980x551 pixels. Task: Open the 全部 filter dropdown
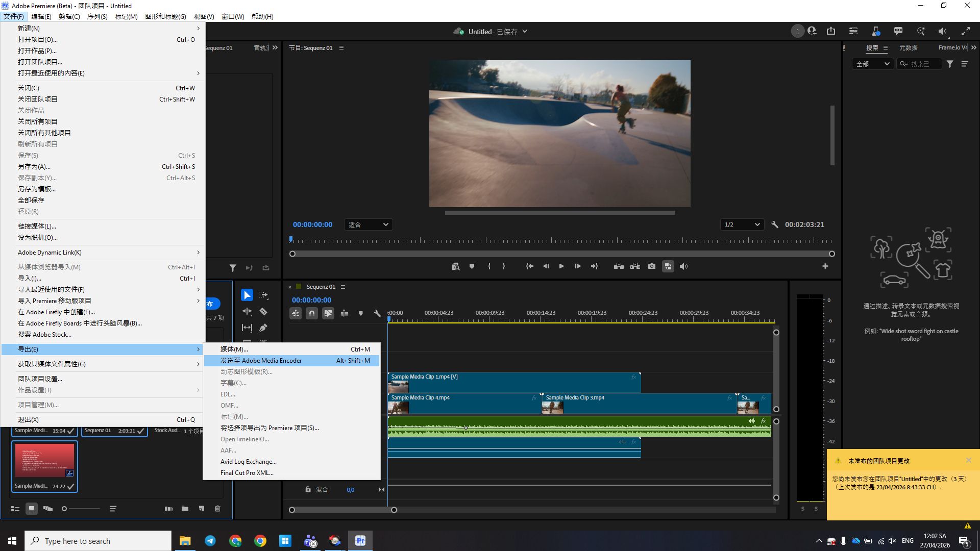(x=872, y=64)
